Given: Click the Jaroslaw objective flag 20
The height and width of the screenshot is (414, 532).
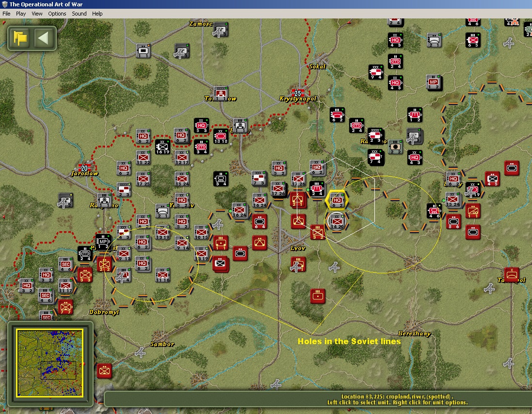Looking at the screenshot, I should click(x=84, y=168).
